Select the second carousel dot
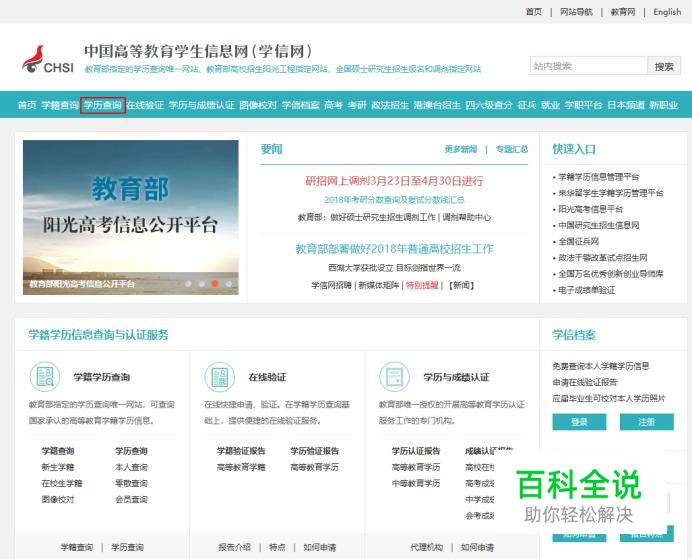 click(202, 284)
